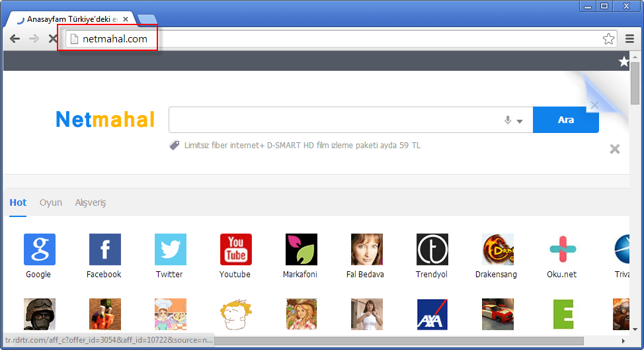The image size is (644, 350).
Task: Click the Netmahal logo
Action: click(105, 120)
